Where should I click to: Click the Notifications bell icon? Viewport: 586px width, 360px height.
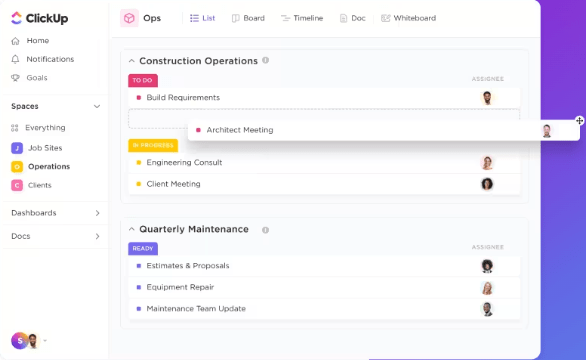[15, 59]
